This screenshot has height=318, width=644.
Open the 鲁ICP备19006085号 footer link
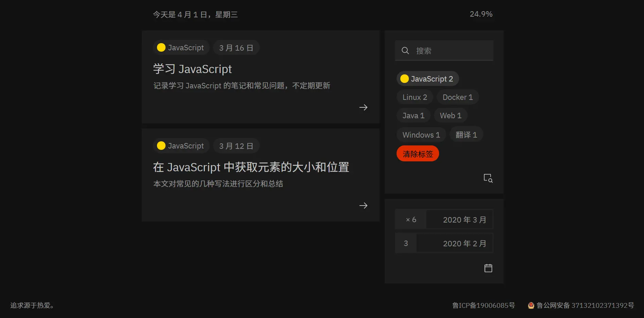(x=483, y=305)
